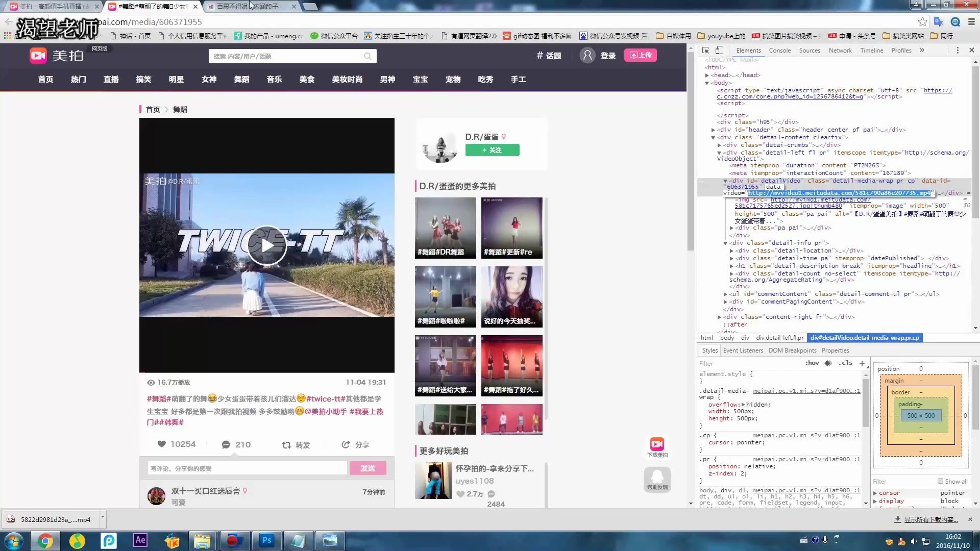
Task: Click the pink 发送 send comment button
Action: 368,468
